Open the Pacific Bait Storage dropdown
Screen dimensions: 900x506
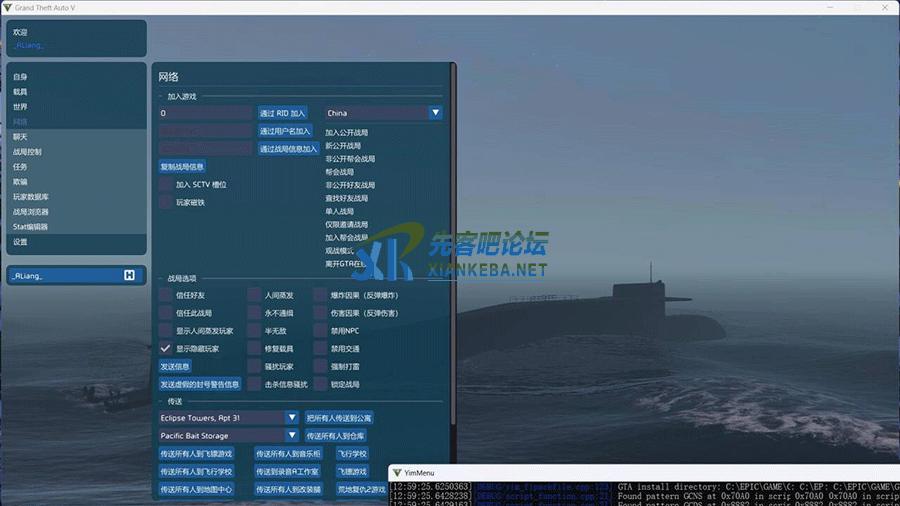click(292, 436)
